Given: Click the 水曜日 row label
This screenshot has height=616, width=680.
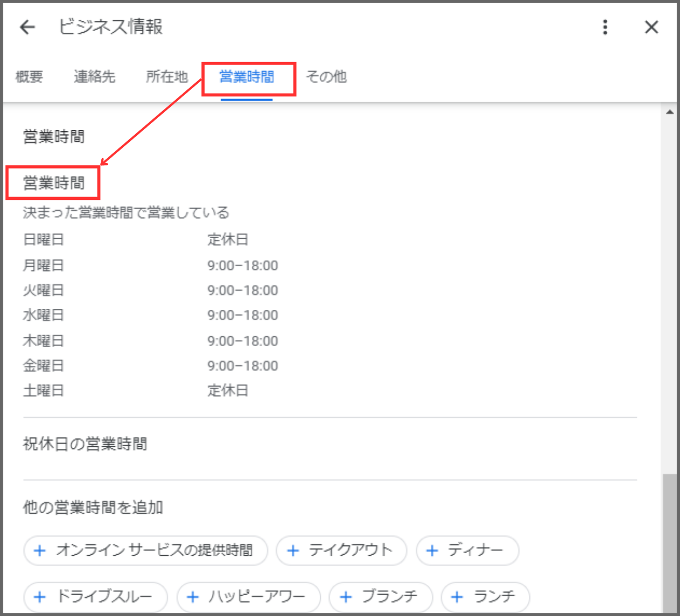Looking at the screenshot, I should pos(43,315).
